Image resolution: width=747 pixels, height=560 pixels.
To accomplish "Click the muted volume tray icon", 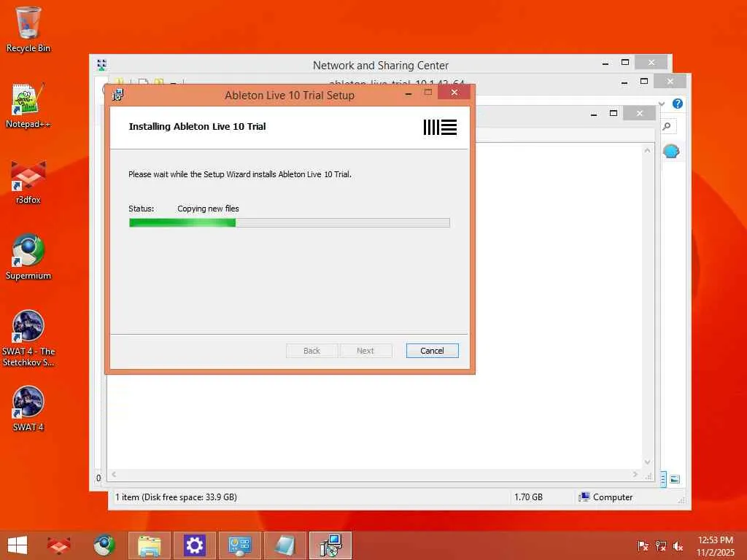I will point(678,545).
